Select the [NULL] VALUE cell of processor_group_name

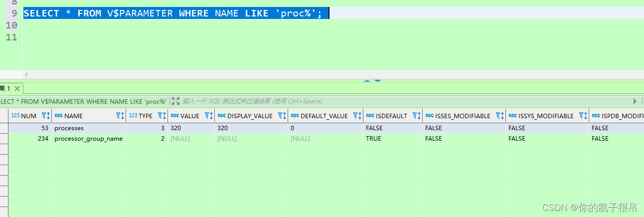191,139
